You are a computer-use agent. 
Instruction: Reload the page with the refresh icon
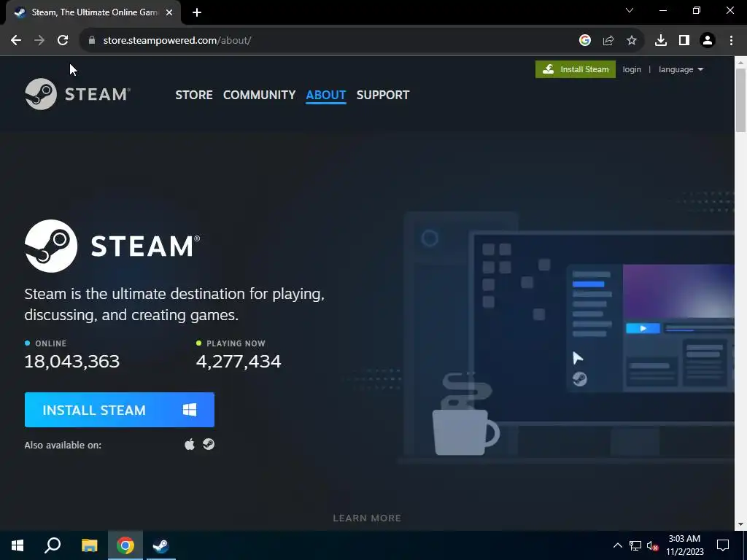(63, 41)
